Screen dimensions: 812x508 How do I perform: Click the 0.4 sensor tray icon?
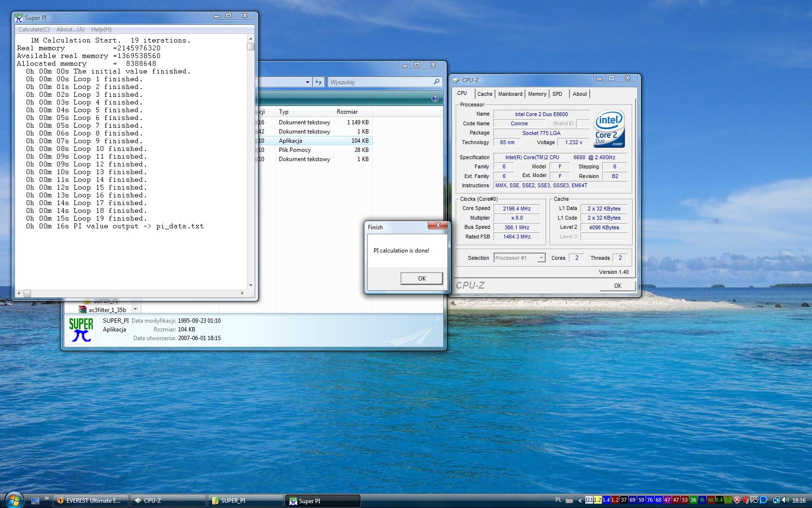(x=719, y=500)
